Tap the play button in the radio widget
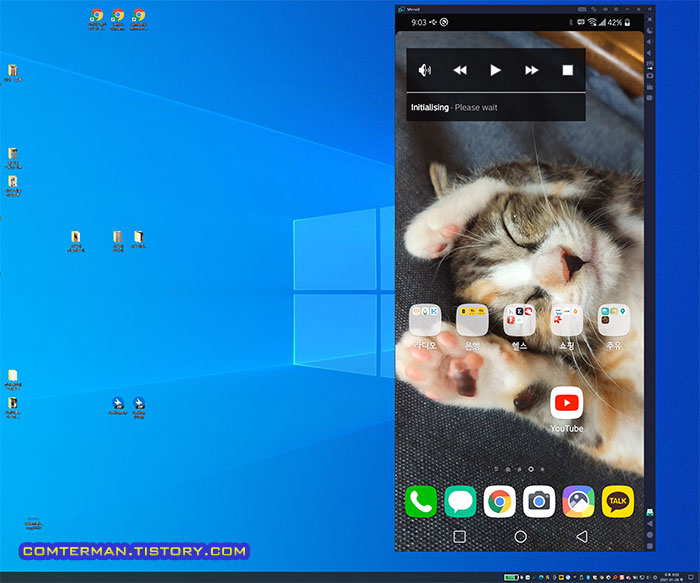This screenshot has height=583, width=700. tap(495, 70)
